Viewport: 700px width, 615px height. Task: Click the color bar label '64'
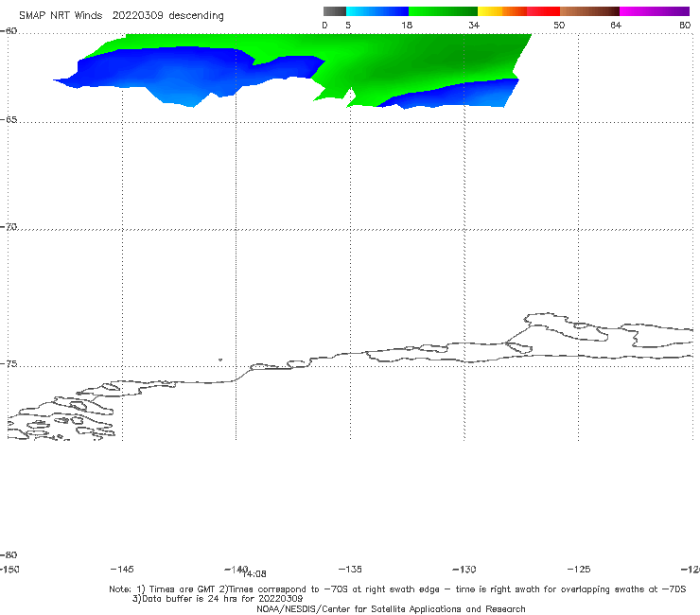[616, 25]
